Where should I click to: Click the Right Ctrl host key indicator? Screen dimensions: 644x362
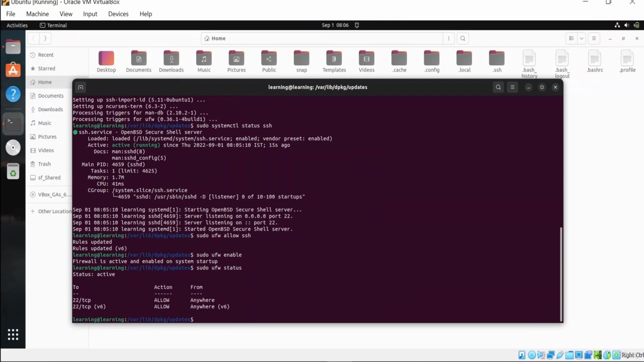click(x=632, y=355)
